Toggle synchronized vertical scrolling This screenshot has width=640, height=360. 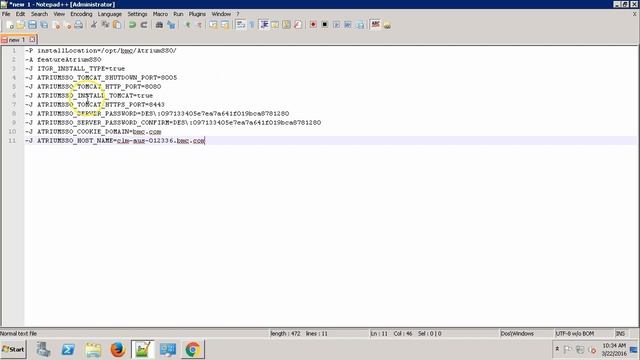pos(213,25)
